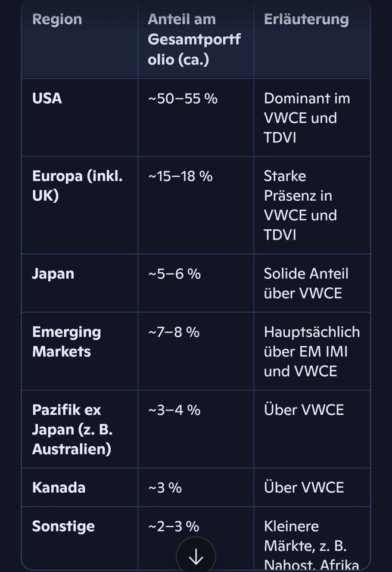Image resolution: width=392 pixels, height=572 pixels.
Task: Select the Erläuterung column header
Action: pos(306,19)
